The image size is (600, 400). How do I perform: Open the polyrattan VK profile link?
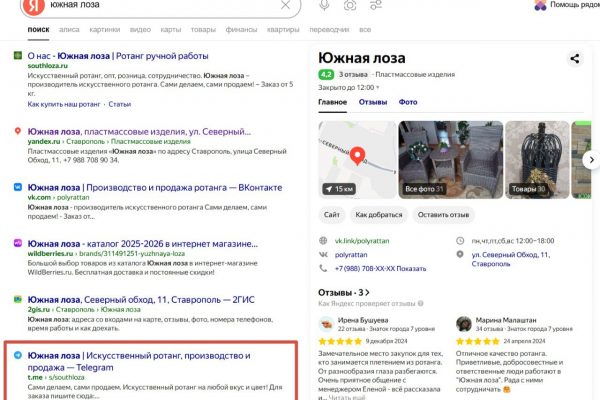351,255
